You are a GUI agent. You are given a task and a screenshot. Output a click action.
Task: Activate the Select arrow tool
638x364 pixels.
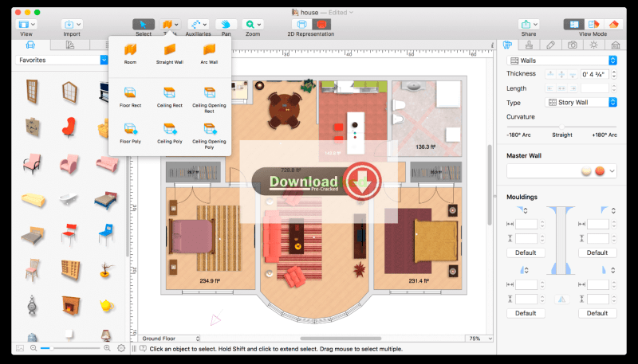click(x=144, y=25)
